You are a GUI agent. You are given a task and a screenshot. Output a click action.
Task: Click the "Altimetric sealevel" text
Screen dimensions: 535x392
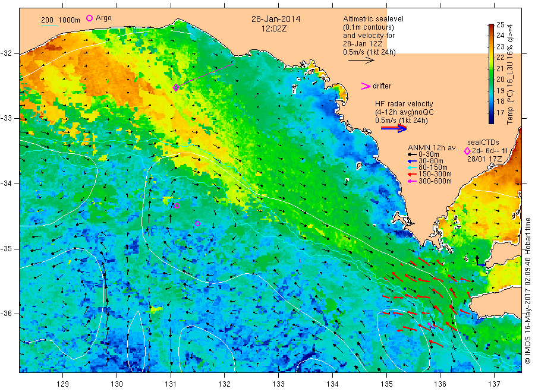point(373,19)
